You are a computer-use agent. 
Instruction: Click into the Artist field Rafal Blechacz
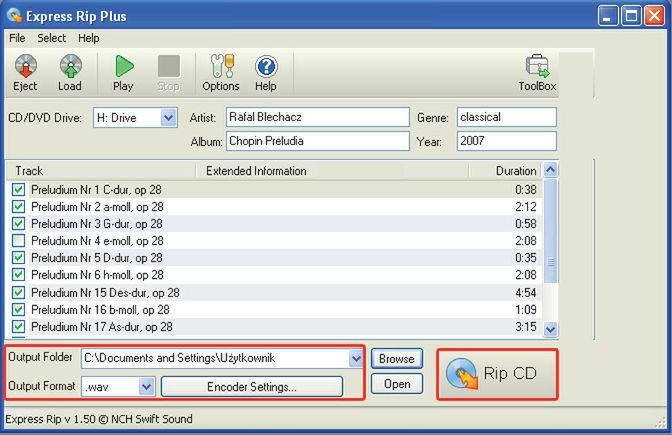pyautogui.click(x=318, y=117)
